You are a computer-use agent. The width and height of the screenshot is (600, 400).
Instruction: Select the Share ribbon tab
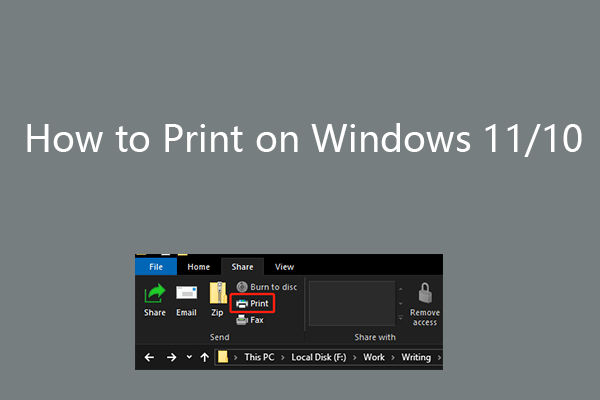[242, 266]
